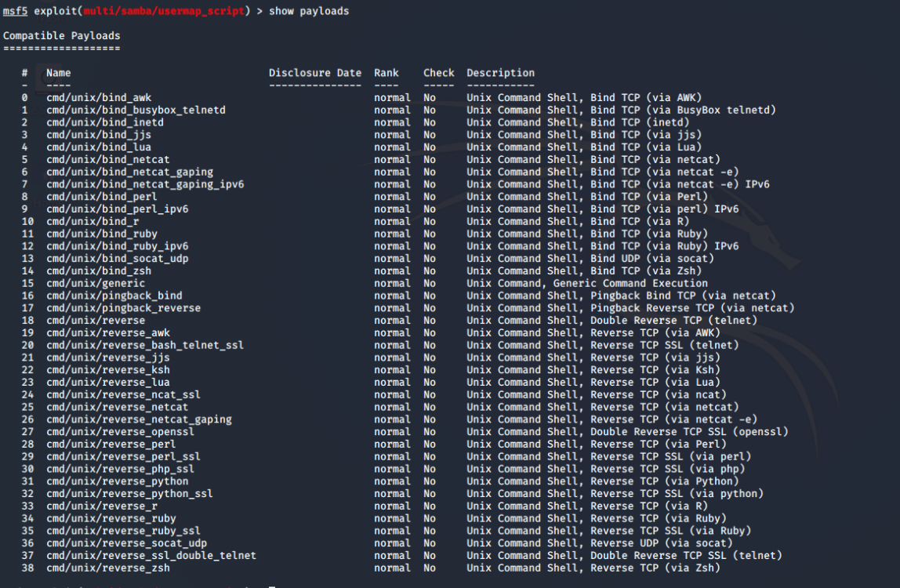Click the msf5 prompt text
The height and width of the screenshot is (588, 900).
tap(16, 11)
